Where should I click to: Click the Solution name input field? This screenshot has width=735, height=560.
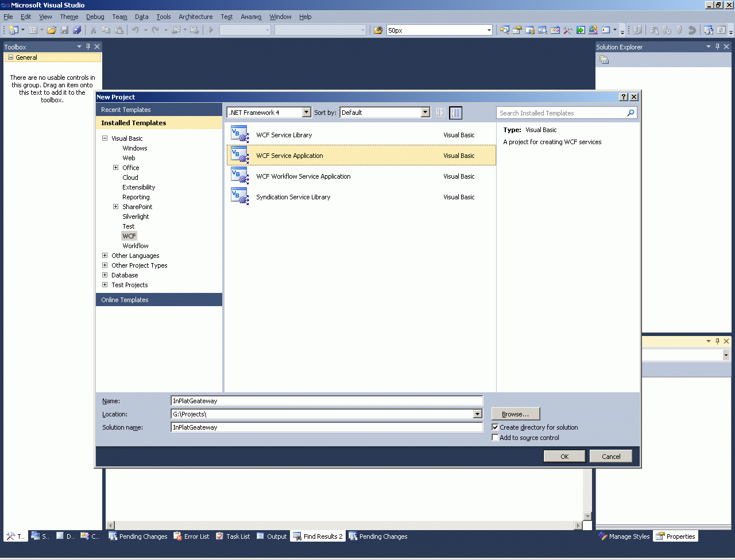pos(327,427)
